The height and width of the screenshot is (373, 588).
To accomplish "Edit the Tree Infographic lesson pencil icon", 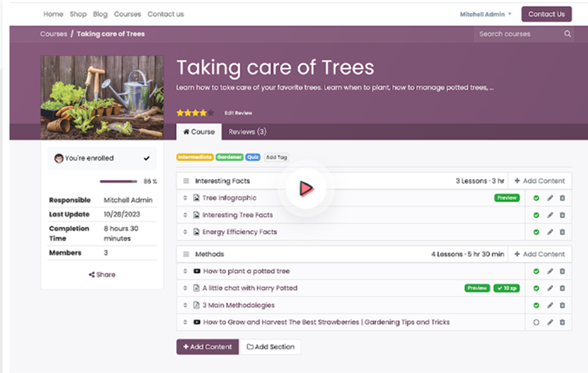I will click(x=550, y=198).
